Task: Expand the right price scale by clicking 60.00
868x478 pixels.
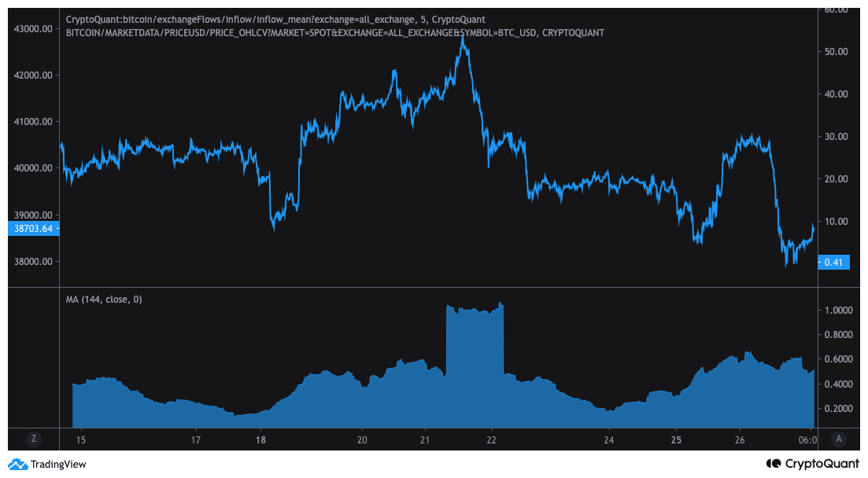Action: coord(838,10)
